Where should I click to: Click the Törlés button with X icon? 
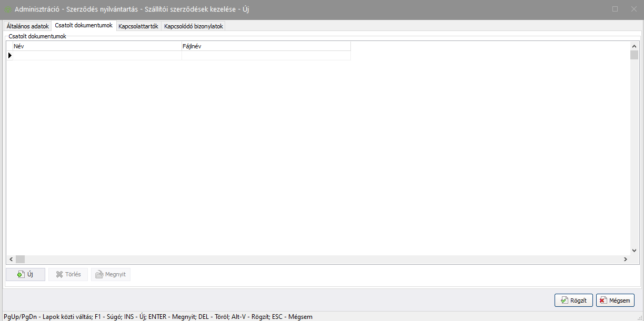[68, 274]
